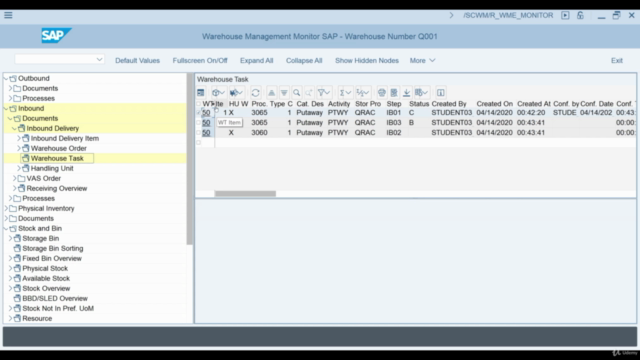
Task: Expand the Warehouse Order node
Action: click(x=19, y=148)
